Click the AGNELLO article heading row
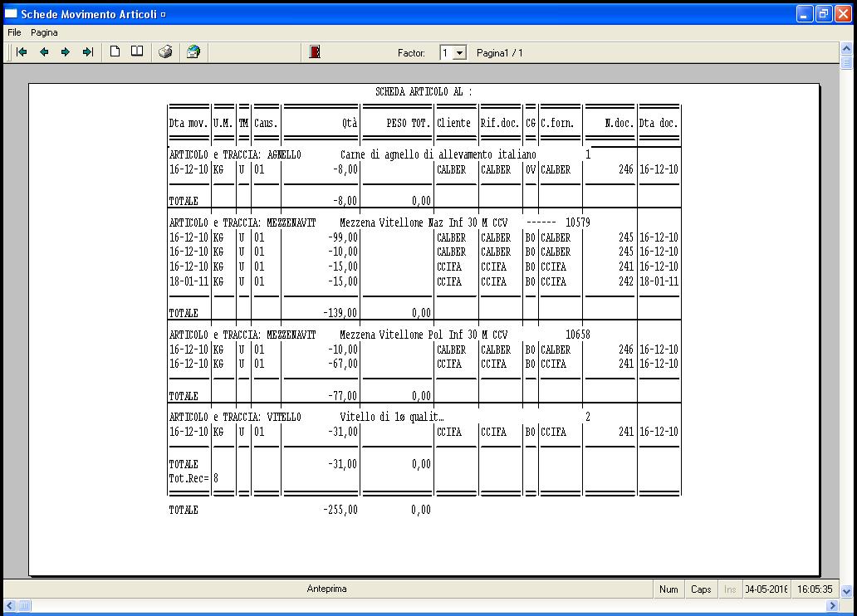The height and width of the screenshot is (616, 857). click(x=380, y=154)
